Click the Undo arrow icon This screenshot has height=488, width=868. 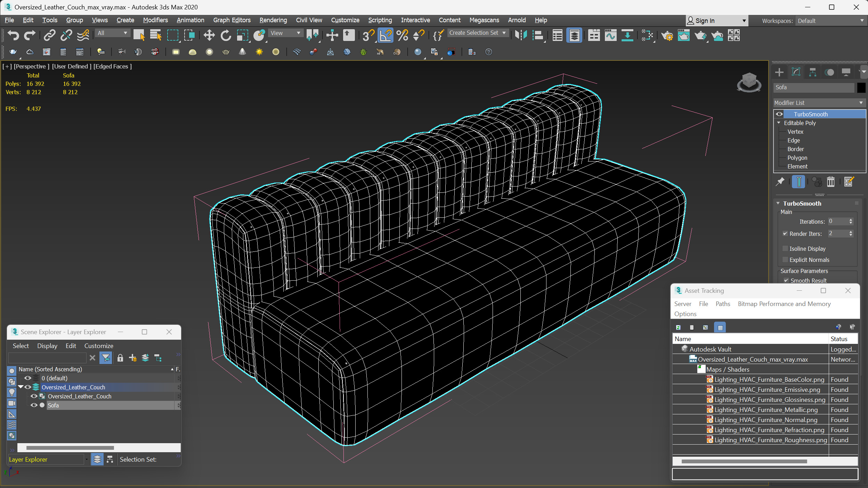pos(13,35)
